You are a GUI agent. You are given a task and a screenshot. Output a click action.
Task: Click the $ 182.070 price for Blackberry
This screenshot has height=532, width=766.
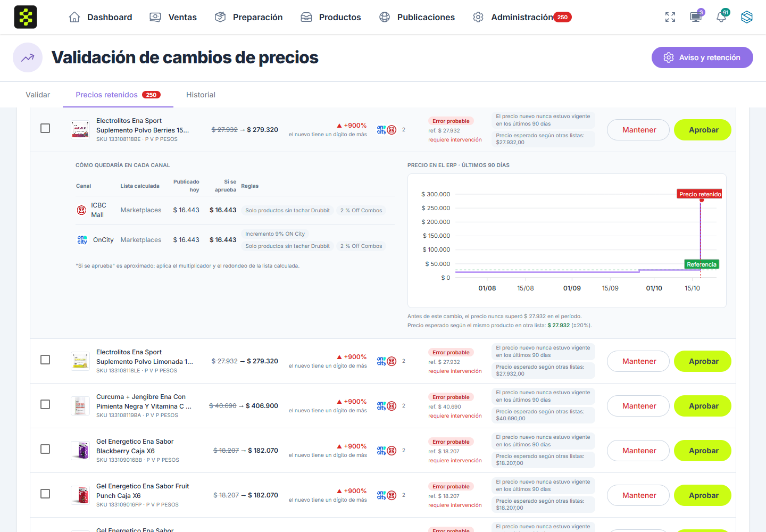tap(262, 451)
